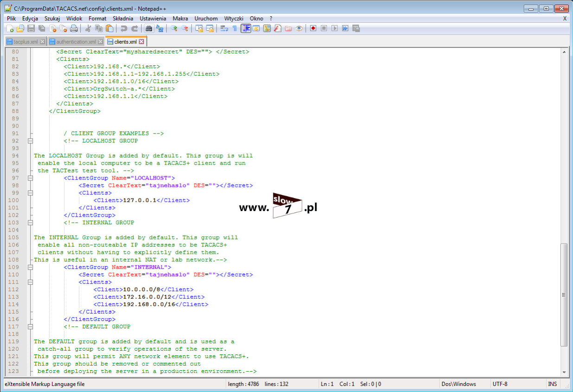Open the Edycja menu
This screenshot has width=573, height=392.
coord(30,19)
